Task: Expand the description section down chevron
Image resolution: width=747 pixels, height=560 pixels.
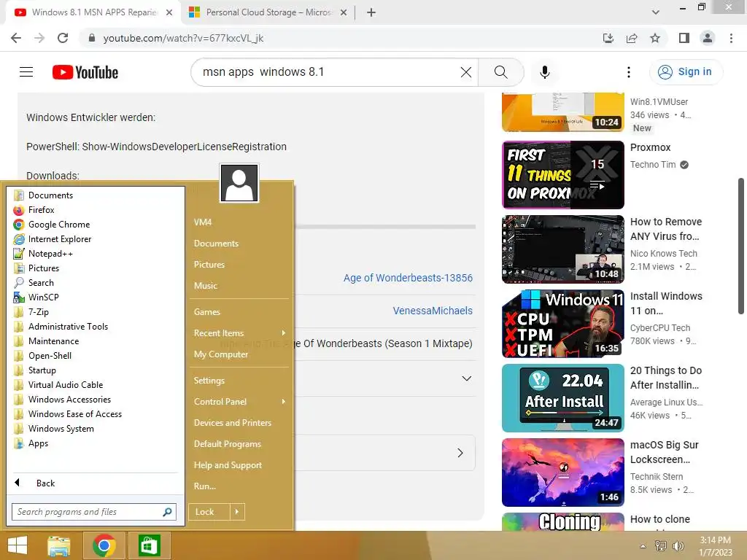Action: [x=466, y=378]
